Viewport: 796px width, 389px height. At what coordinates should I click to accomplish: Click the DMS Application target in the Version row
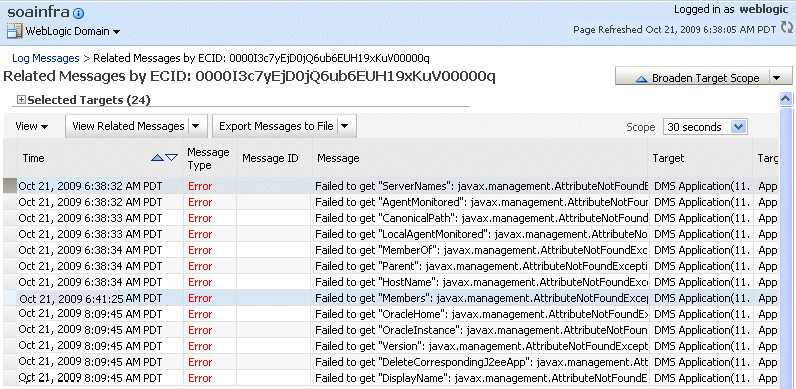pyautogui.click(x=702, y=346)
